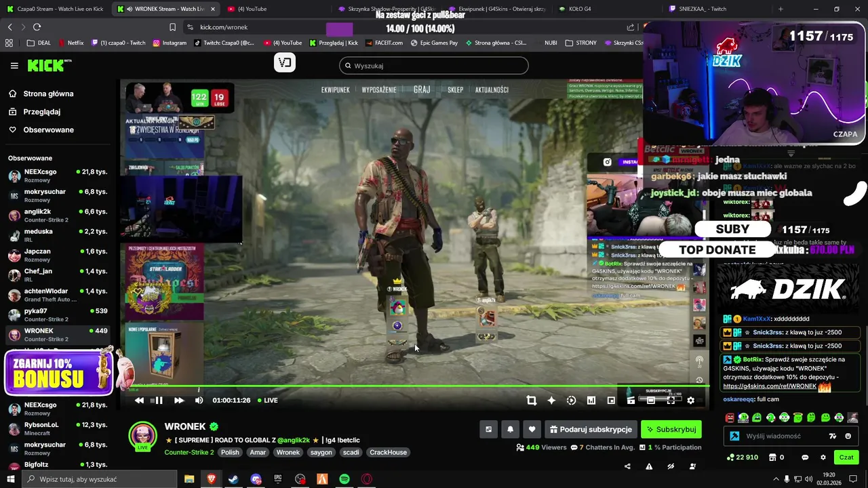Image resolution: width=868 pixels, height=488 pixels.
Task: Click the crop clip icon in player
Action: [x=532, y=401]
